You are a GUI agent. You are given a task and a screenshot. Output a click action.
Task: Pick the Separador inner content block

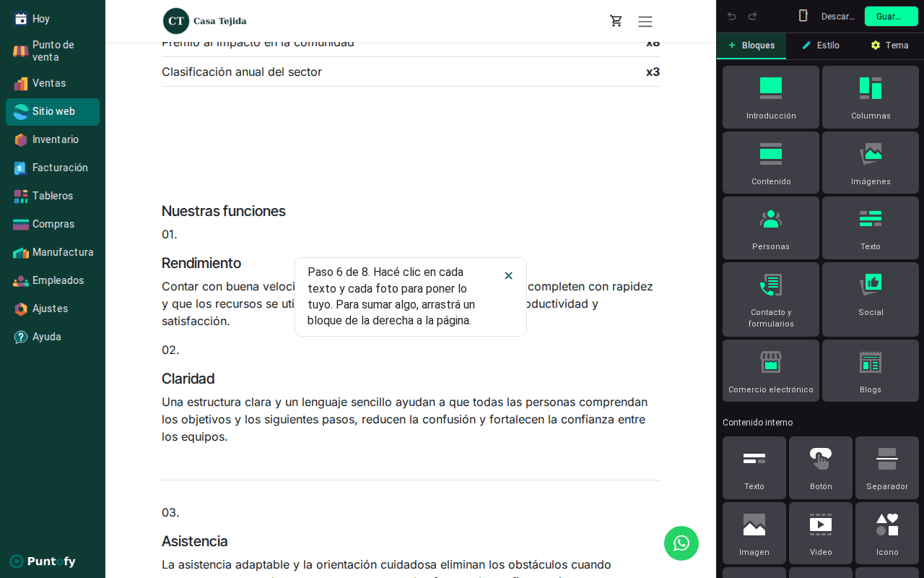[x=887, y=467]
